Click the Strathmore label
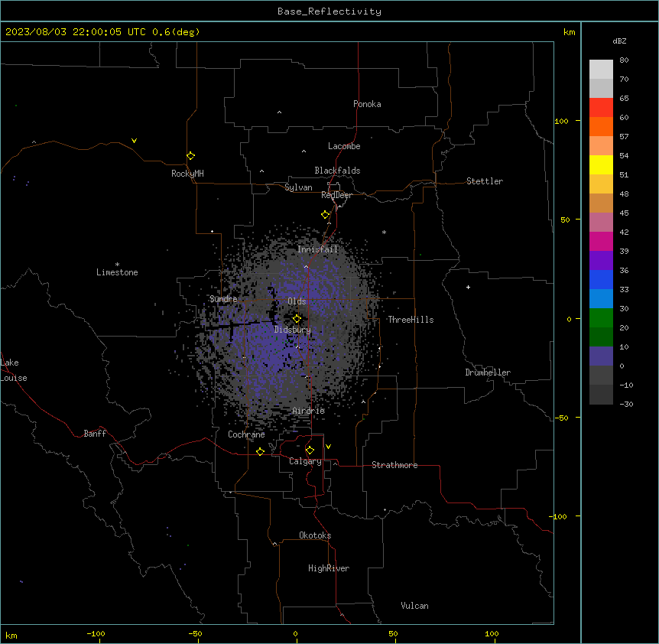 point(394,465)
